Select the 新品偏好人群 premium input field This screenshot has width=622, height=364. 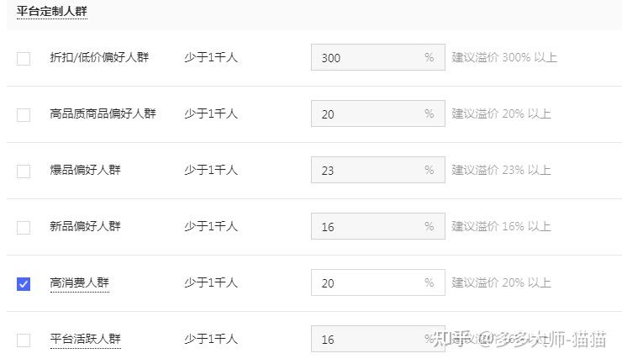pos(370,227)
